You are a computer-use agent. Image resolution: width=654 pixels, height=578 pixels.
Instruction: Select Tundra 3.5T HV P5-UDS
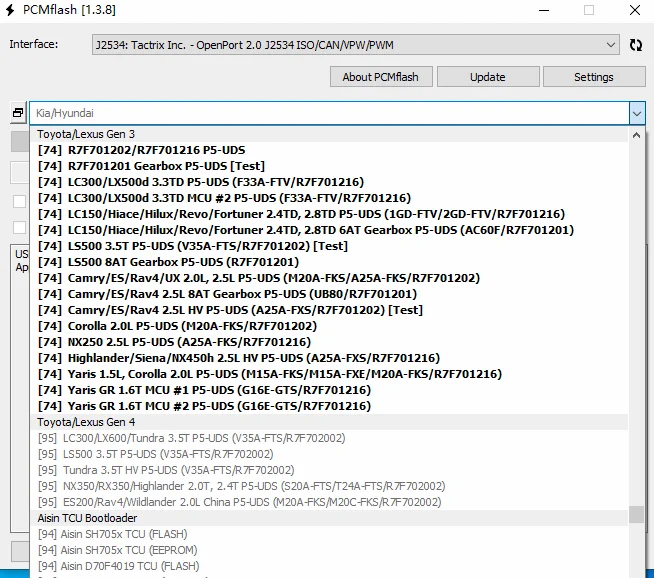(329, 470)
